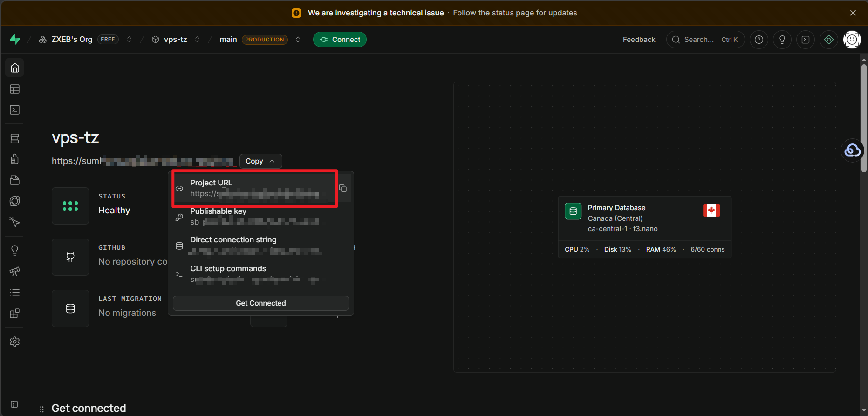Click the "CPU 2%" metric
Screen dimensions: 868x416
[x=577, y=249]
